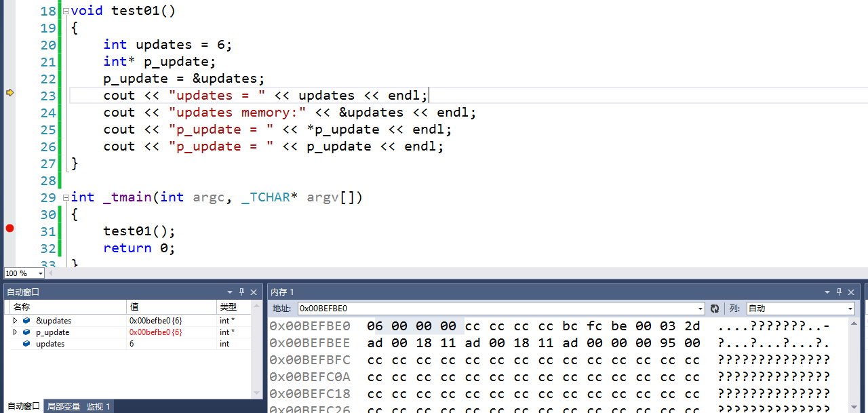Click the blue cube icon next to &updates
Image resolution: width=868 pixels, height=413 pixels.
point(26,321)
